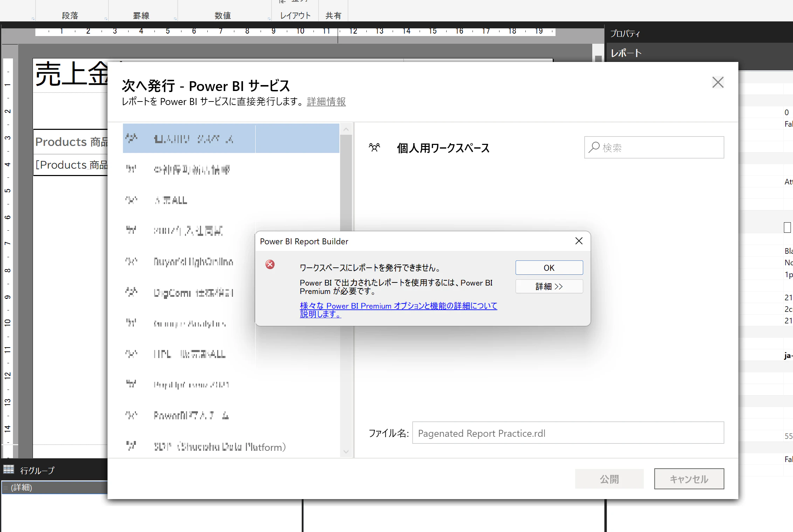793x532 pixels.
Task: Click the SDP Data Platform workspace icon
Action: coord(131,446)
